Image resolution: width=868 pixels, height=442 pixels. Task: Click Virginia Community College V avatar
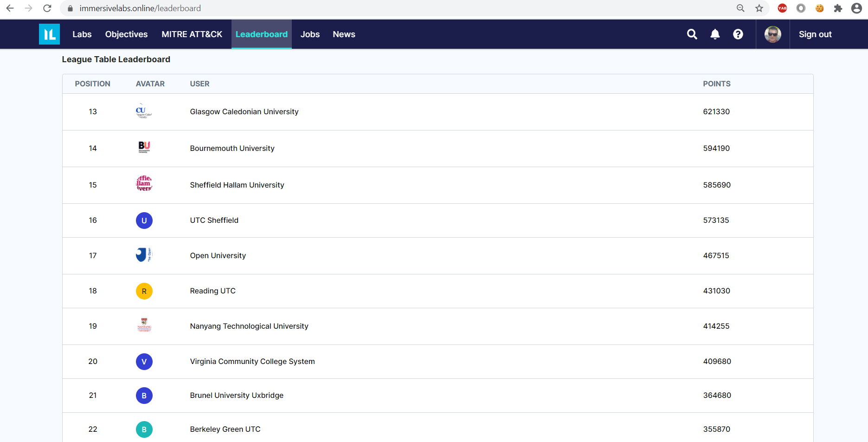tap(144, 362)
